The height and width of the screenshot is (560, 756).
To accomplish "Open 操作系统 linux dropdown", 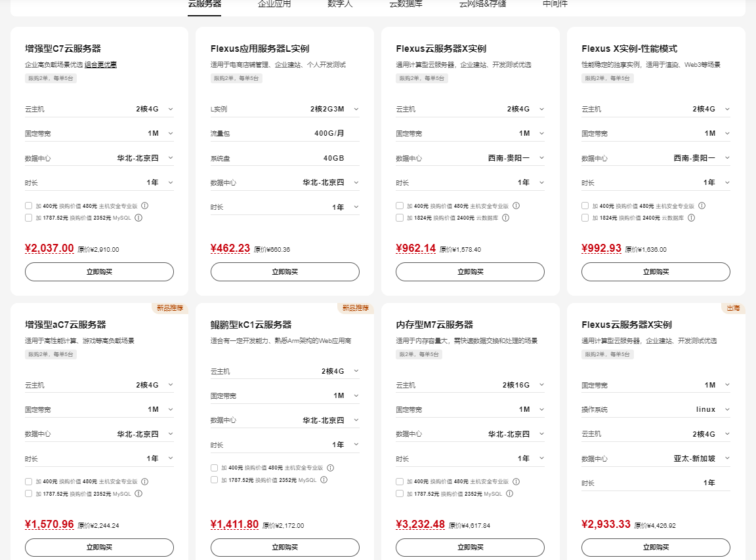I will click(x=656, y=410).
